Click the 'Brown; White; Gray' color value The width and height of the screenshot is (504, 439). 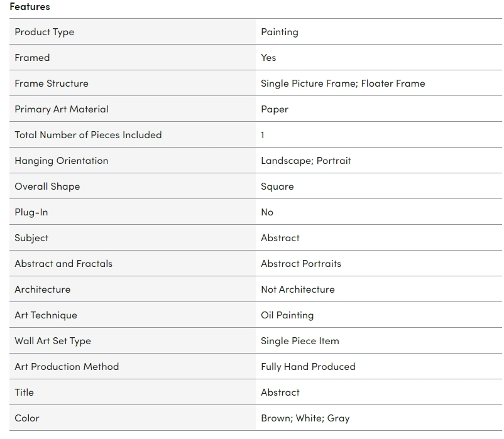coord(305,418)
